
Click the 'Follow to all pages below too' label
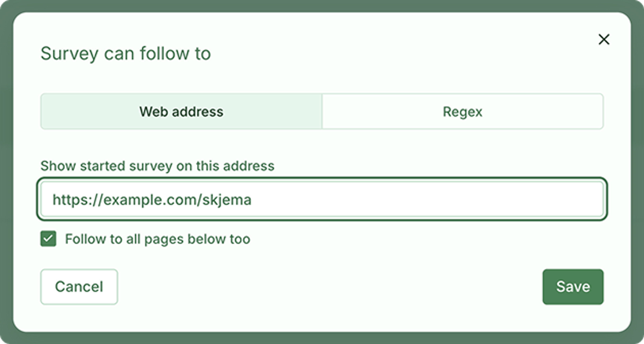pyautogui.click(x=157, y=239)
